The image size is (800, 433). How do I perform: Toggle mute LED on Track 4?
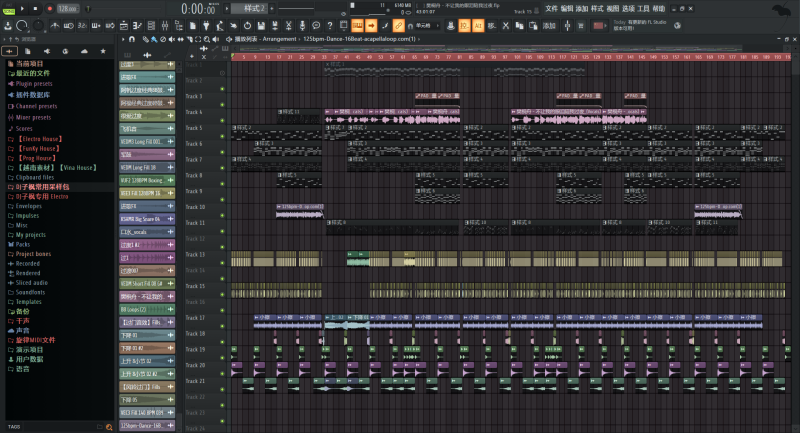point(222,120)
